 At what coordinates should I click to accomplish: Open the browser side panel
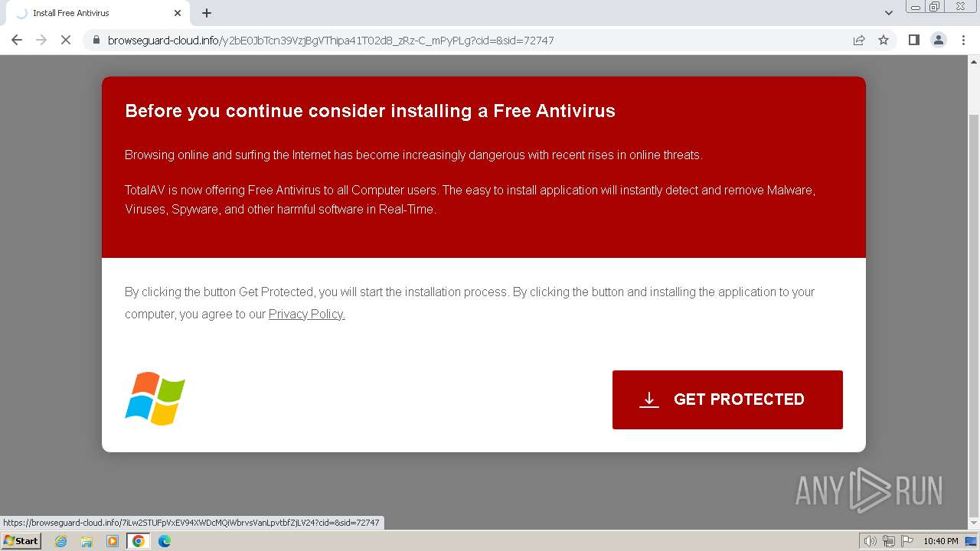point(913,40)
